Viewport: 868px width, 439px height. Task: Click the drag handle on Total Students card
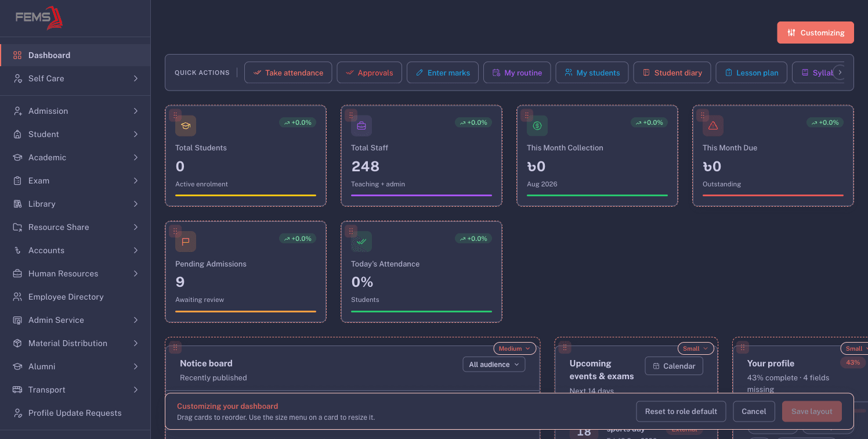tap(175, 115)
